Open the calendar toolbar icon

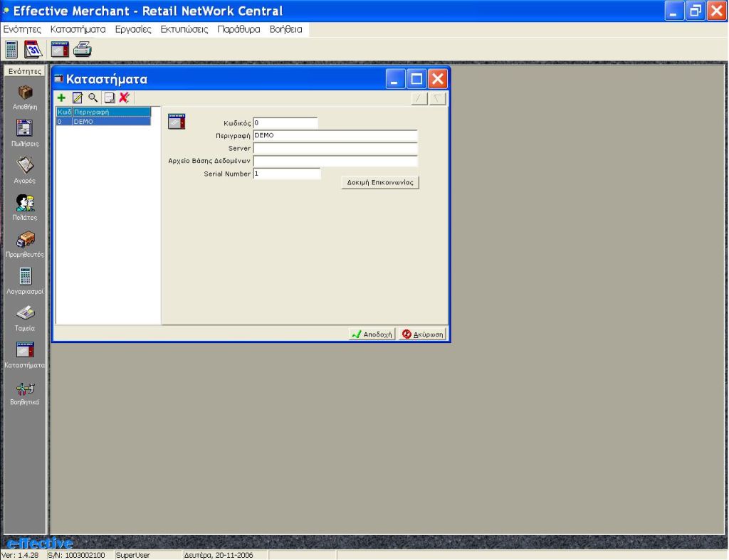click(x=33, y=49)
